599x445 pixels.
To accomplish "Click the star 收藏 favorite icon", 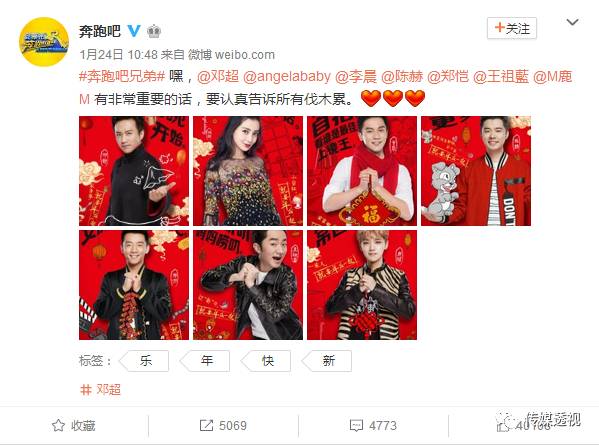I will (x=58, y=425).
